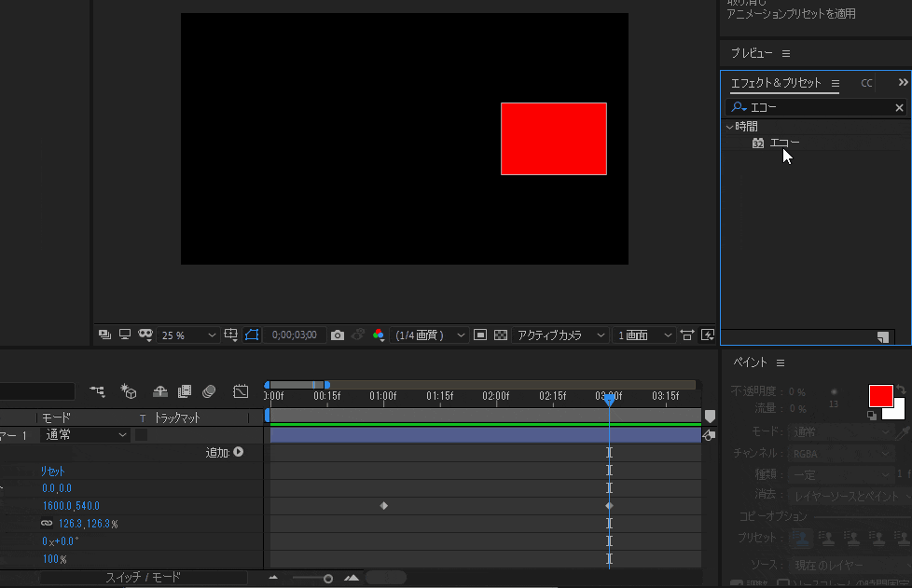Click the 追加 add play-arrow button
The image size is (912, 588).
pyautogui.click(x=239, y=452)
